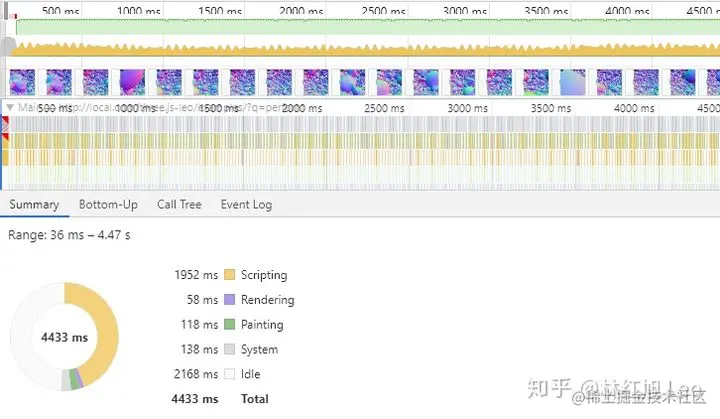Viewport: 720px width, 419px height.
Task: Click the white Idle legend swatch
Action: [230, 374]
